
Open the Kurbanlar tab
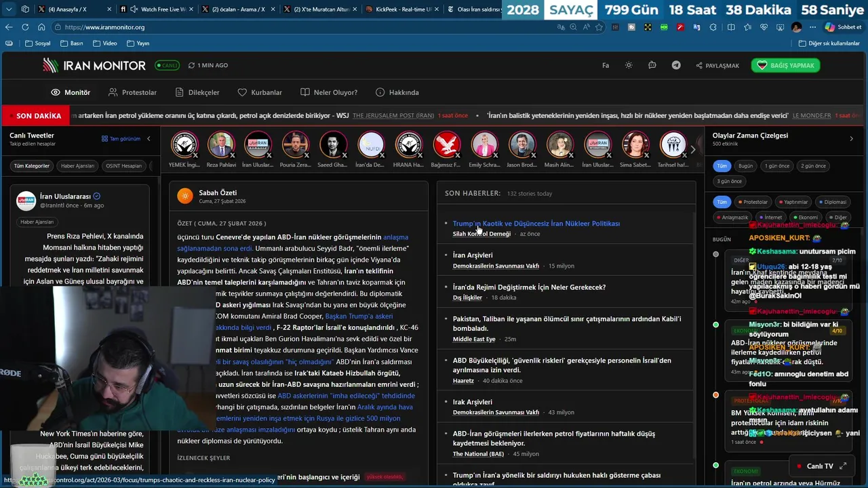coord(260,92)
